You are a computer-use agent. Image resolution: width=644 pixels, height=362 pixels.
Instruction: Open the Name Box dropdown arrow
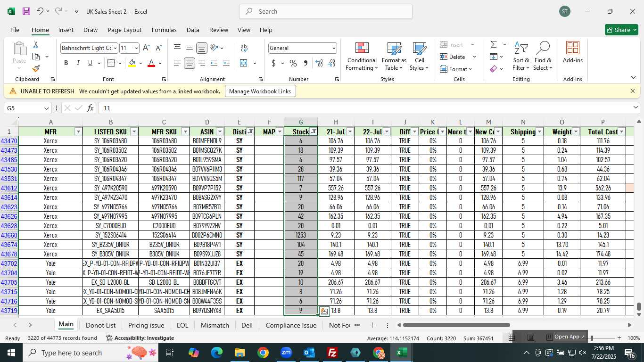click(46, 108)
